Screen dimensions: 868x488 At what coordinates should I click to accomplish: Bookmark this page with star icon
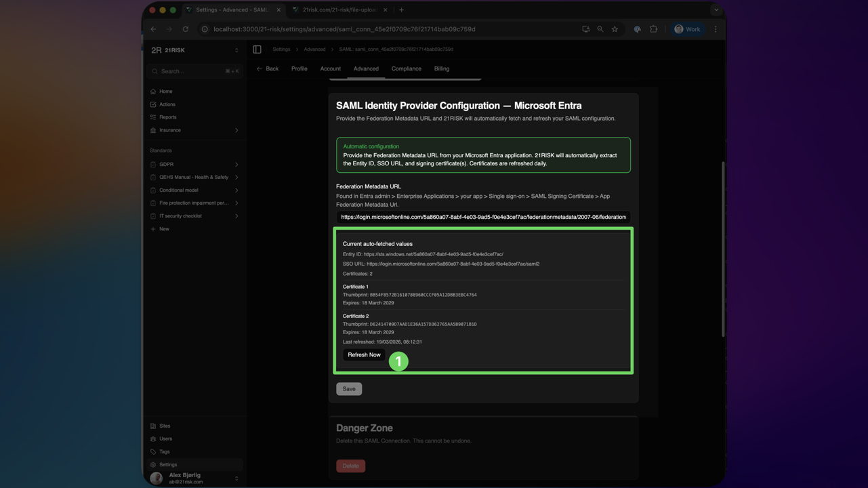pos(615,29)
